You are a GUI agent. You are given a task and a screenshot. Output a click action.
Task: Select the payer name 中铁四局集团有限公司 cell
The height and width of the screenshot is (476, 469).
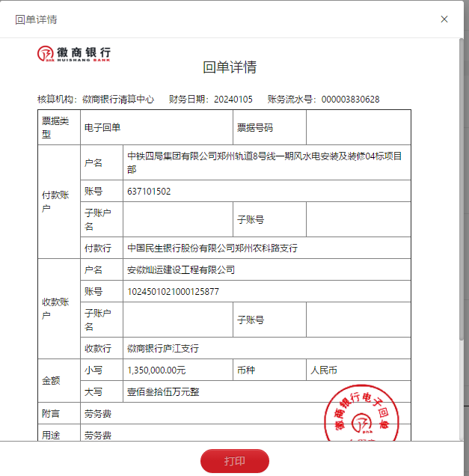coord(266,162)
